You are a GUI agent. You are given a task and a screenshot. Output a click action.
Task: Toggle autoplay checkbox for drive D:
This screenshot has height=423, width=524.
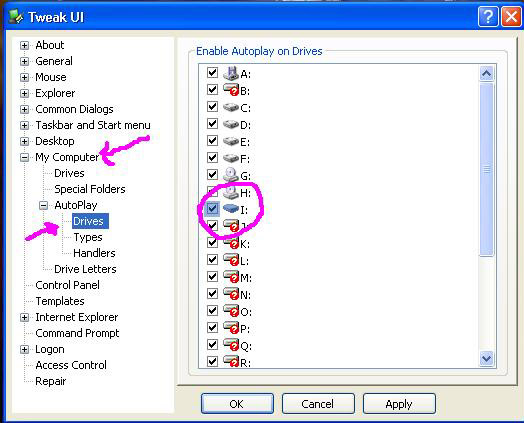pos(213,124)
